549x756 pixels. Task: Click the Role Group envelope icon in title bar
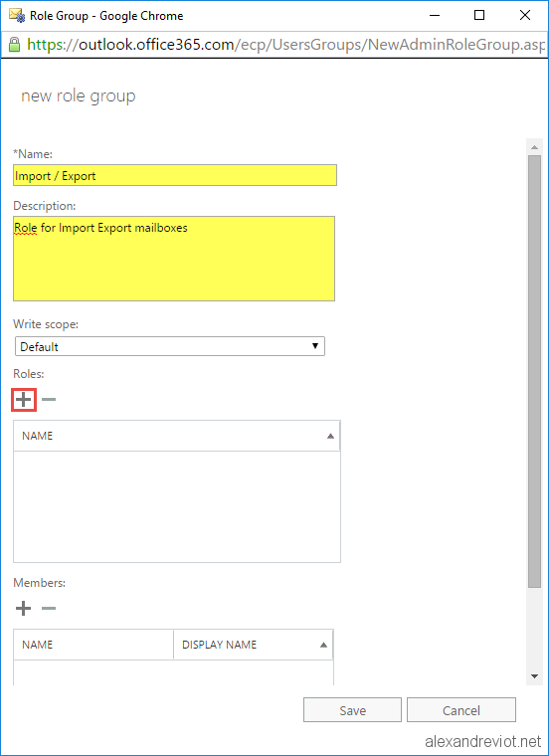(x=17, y=16)
